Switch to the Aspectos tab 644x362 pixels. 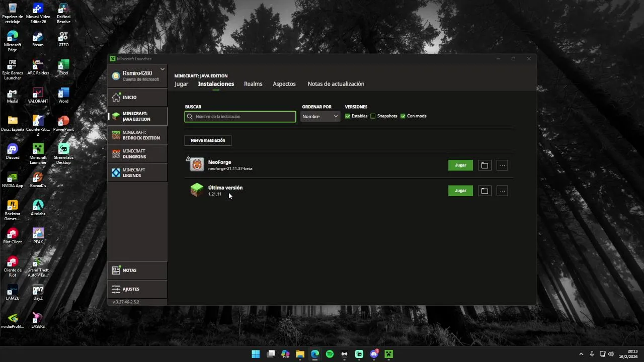(x=284, y=84)
